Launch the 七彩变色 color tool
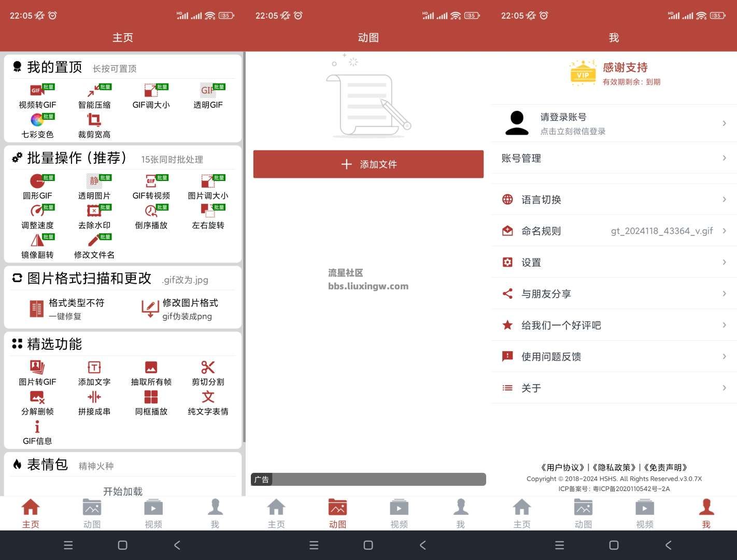The height and width of the screenshot is (560, 737). coord(37,126)
